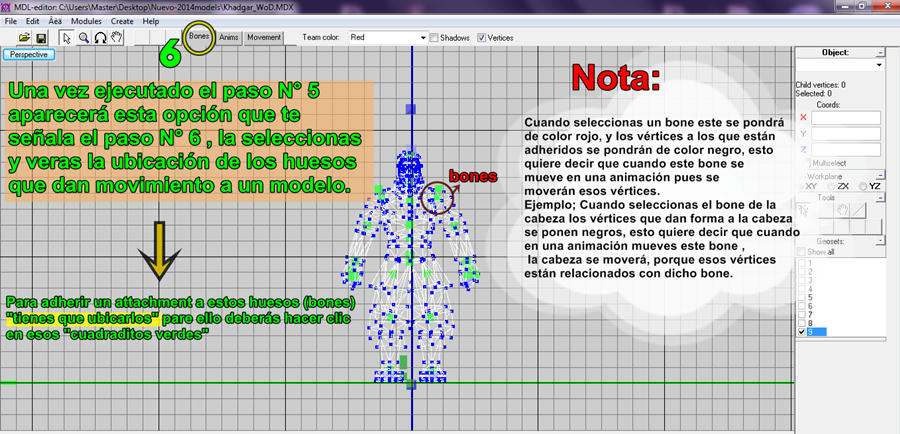Open the Create menu
900x434 pixels.
(122, 21)
